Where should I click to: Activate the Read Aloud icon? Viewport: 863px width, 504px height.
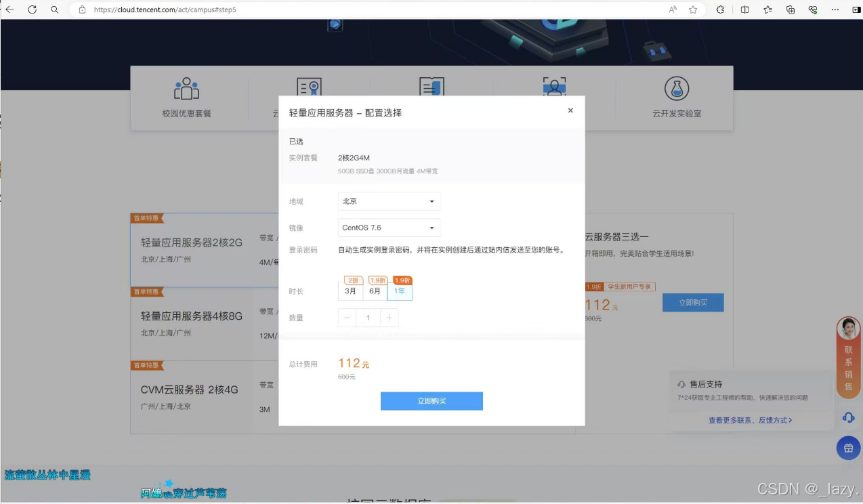coord(673,10)
